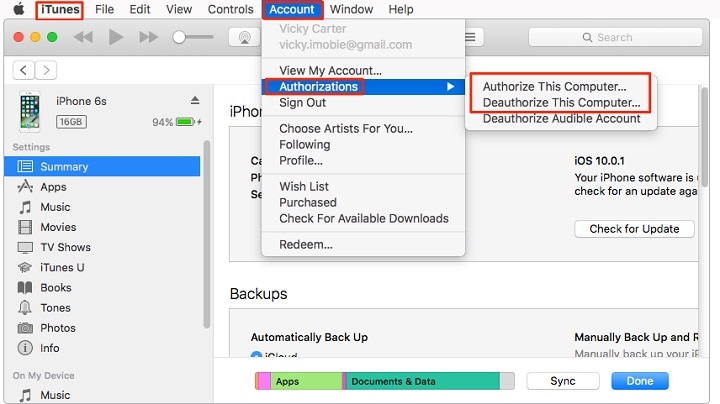Image resolution: width=720 pixels, height=404 pixels.
Task: Click the Backups heading
Action: 259,294
